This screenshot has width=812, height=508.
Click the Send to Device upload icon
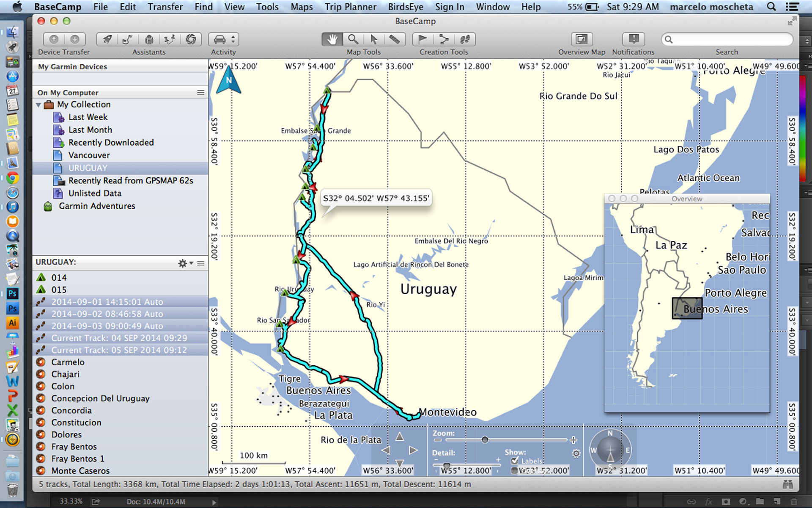coord(54,39)
